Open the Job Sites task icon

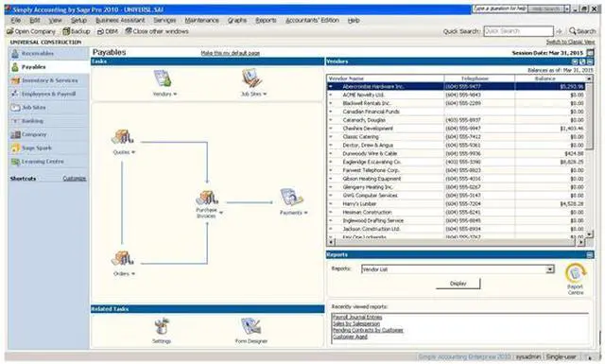click(252, 78)
